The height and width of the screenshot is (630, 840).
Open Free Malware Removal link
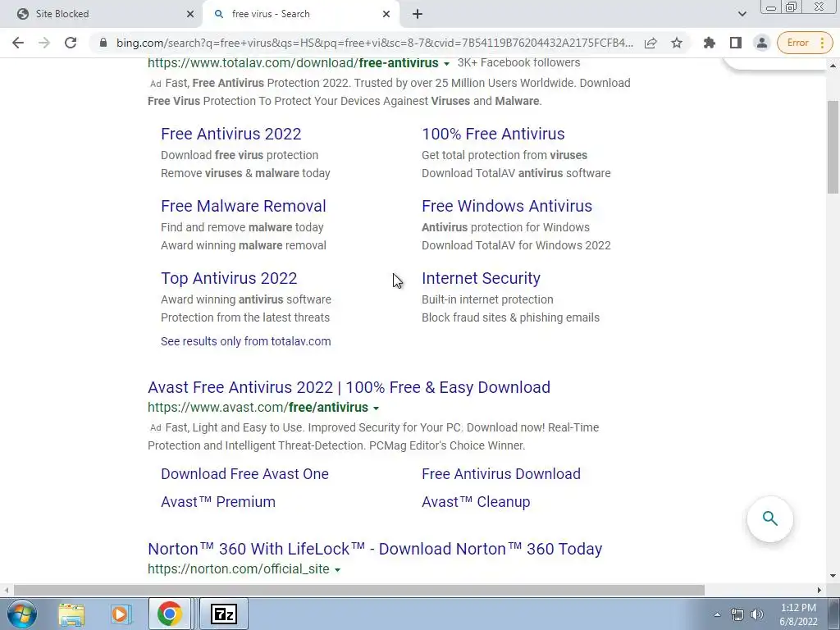(x=243, y=206)
